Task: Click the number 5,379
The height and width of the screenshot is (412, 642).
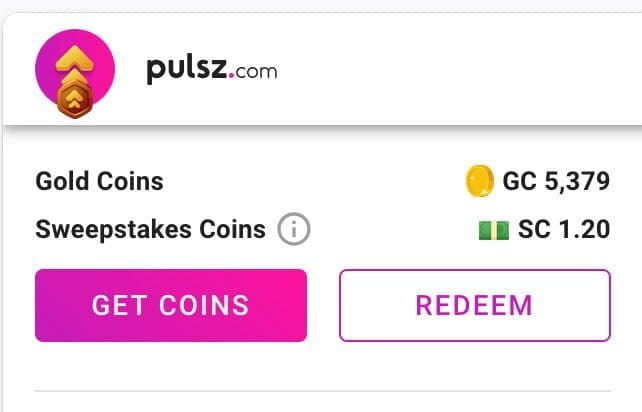Action: tap(577, 181)
